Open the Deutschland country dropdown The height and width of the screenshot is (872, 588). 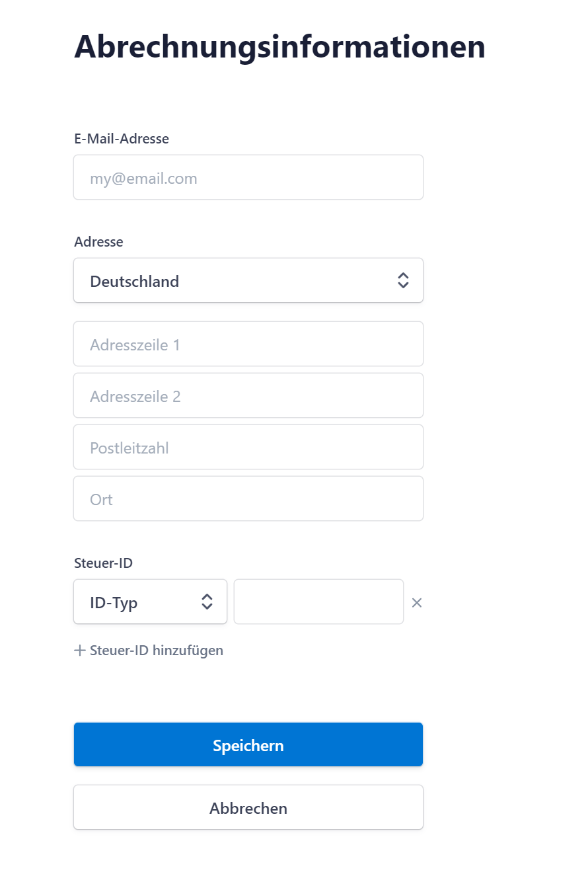coord(248,280)
